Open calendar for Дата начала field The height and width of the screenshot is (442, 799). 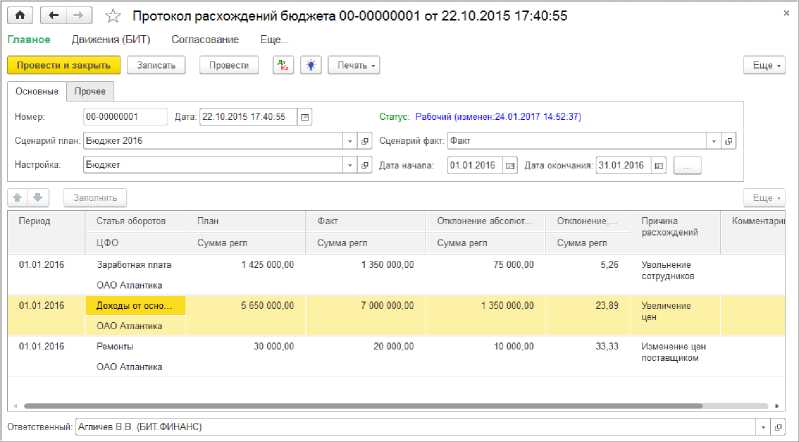coord(510,165)
